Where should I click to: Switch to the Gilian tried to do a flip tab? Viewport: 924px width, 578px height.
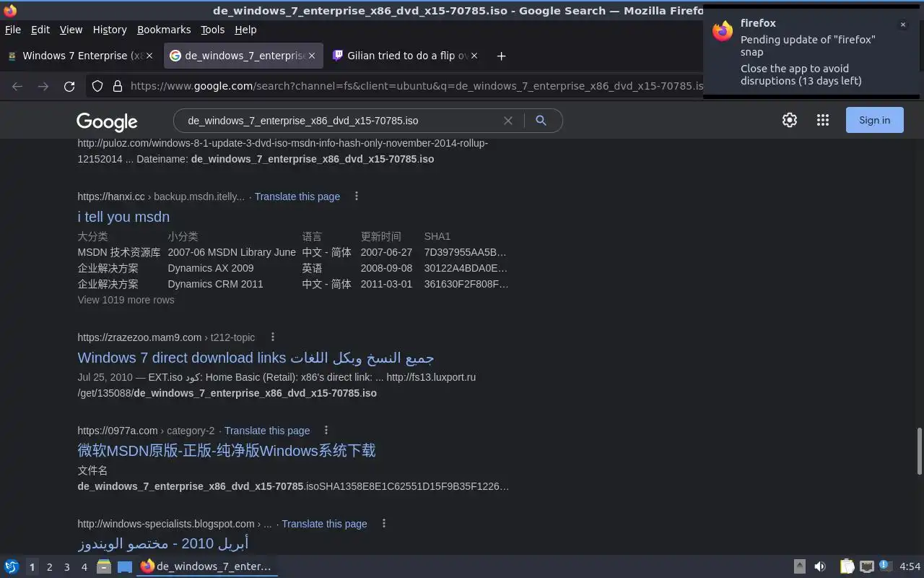pyautogui.click(x=407, y=56)
